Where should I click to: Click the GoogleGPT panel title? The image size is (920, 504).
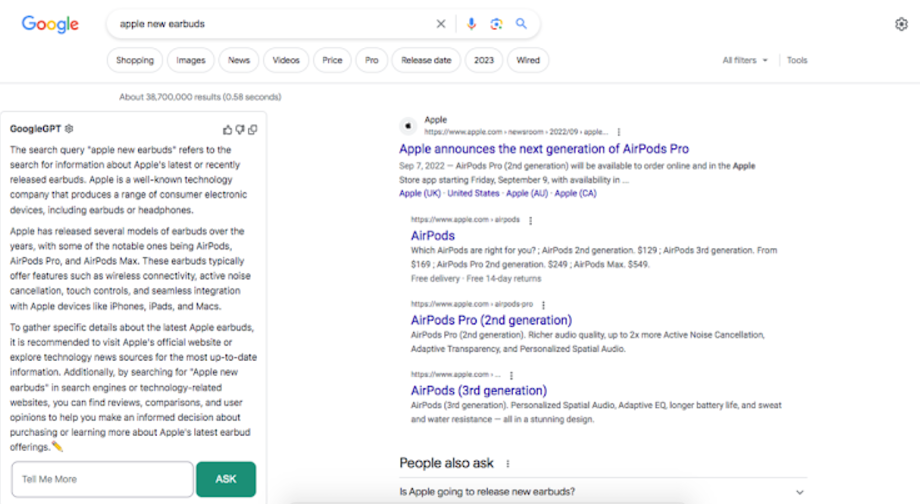tap(35, 128)
